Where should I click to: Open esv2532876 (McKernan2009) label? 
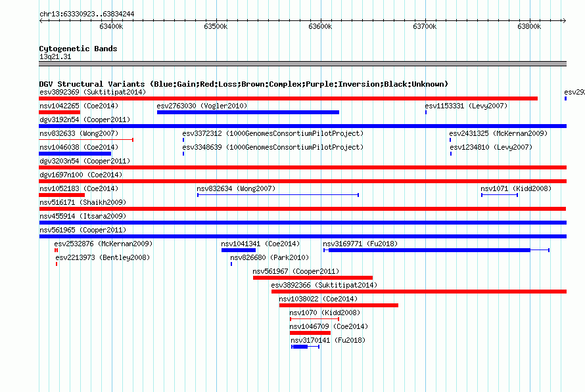(x=103, y=244)
